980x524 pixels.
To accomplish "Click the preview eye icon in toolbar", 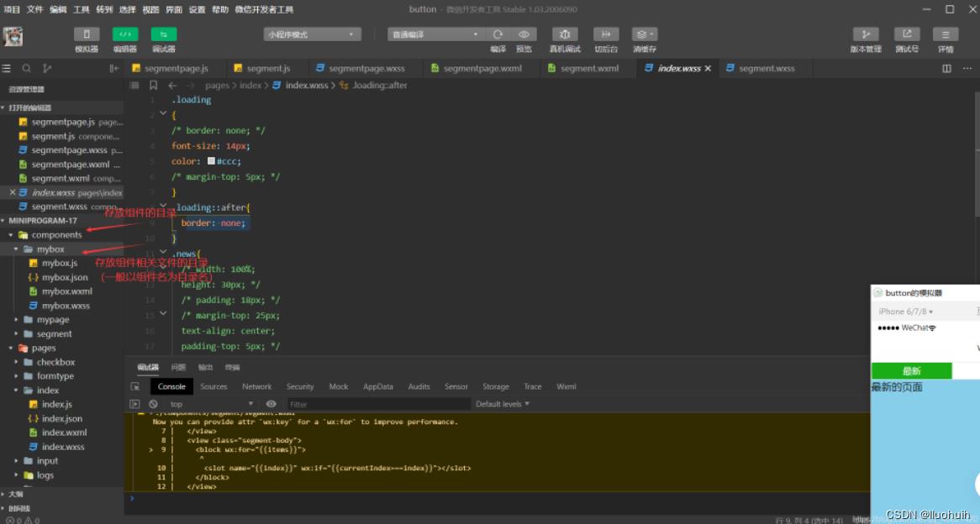I will pos(524,34).
